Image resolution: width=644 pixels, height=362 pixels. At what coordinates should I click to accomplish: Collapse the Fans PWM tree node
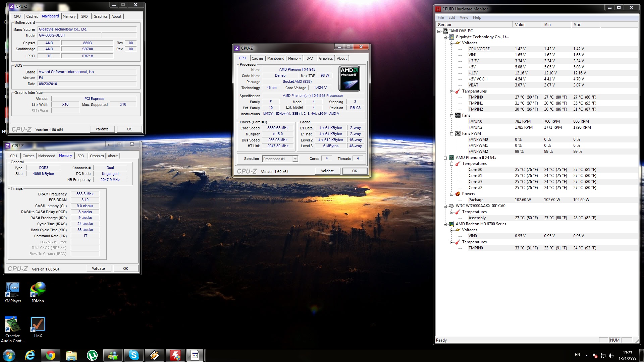click(x=451, y=134)
